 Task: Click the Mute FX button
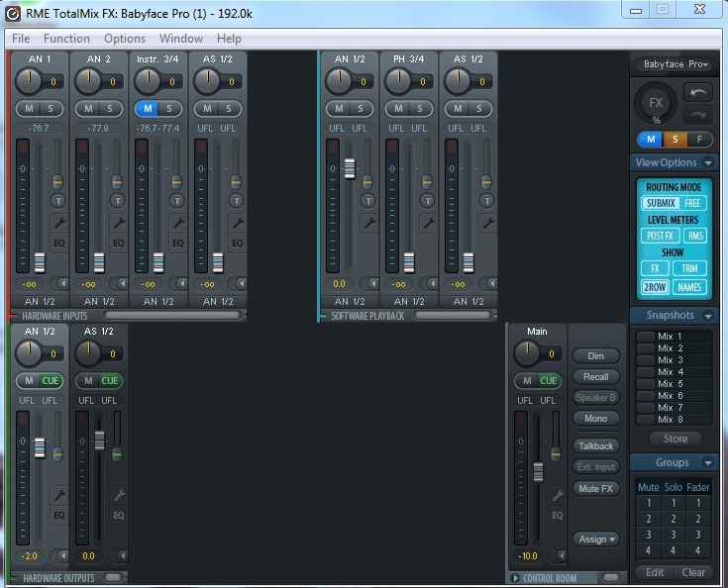pos(596,489)
